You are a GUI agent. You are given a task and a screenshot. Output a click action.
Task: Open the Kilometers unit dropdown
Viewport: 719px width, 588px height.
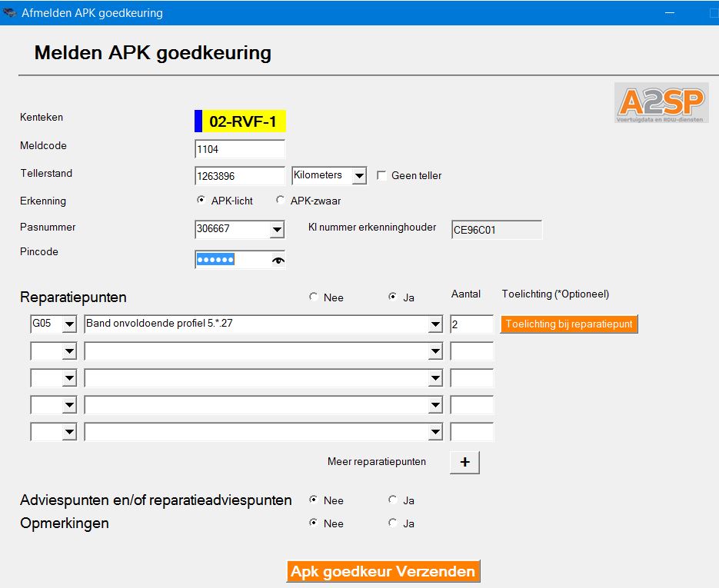click(x=359, y=176)
